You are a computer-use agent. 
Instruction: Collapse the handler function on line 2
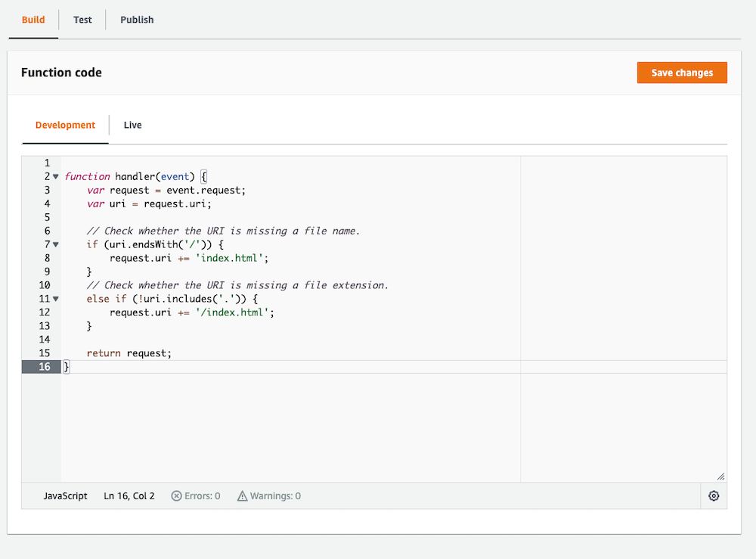[55, 176]
